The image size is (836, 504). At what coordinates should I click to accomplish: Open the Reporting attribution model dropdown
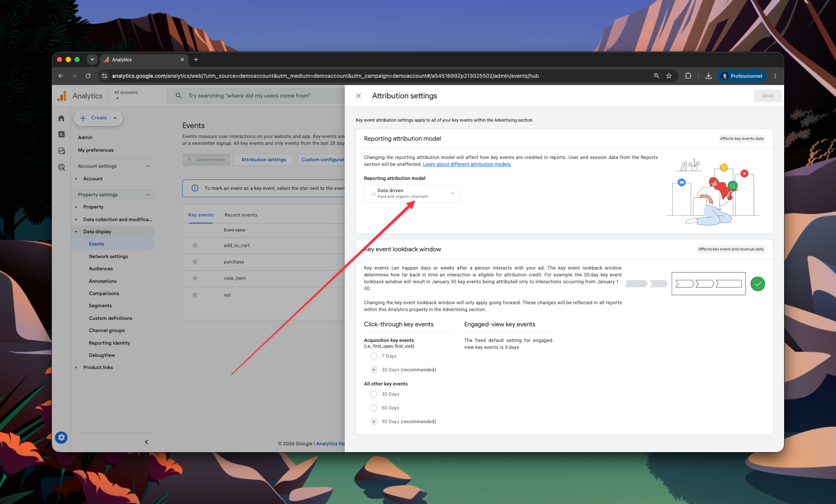pos(412,194)
